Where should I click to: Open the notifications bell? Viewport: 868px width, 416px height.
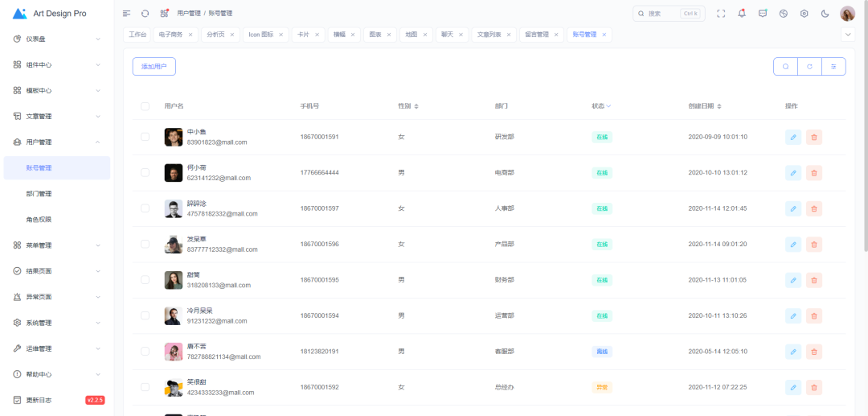742,14
